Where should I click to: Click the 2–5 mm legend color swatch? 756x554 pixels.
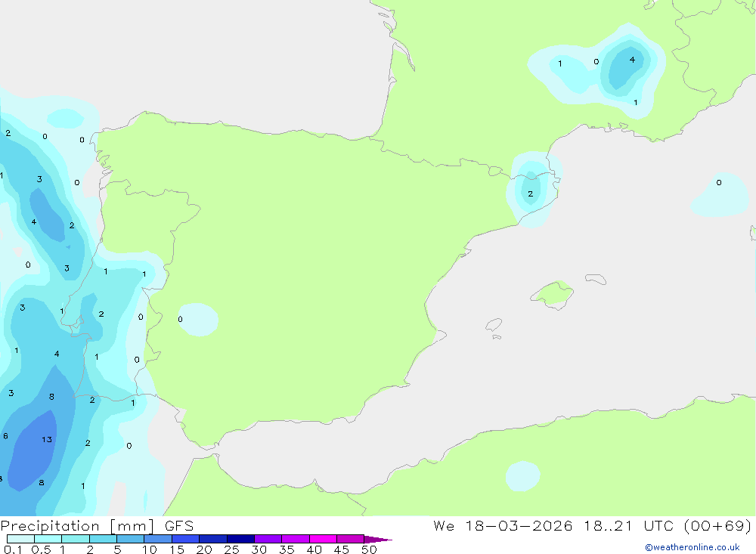click(103, 539)
